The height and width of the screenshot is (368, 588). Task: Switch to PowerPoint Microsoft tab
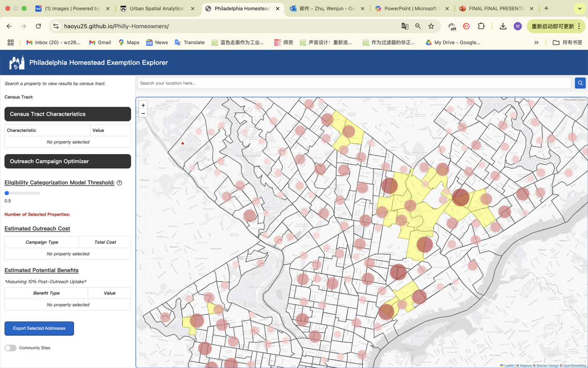(412, 8)
